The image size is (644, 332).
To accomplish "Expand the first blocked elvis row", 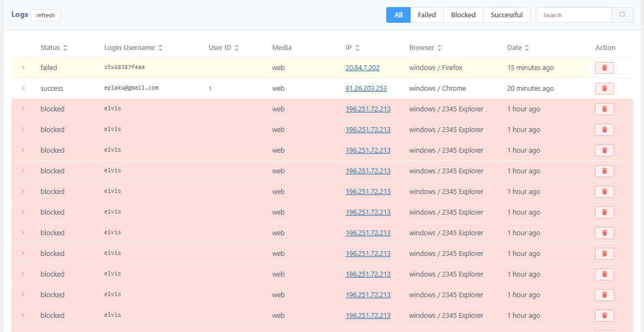I will click(22, 109).
